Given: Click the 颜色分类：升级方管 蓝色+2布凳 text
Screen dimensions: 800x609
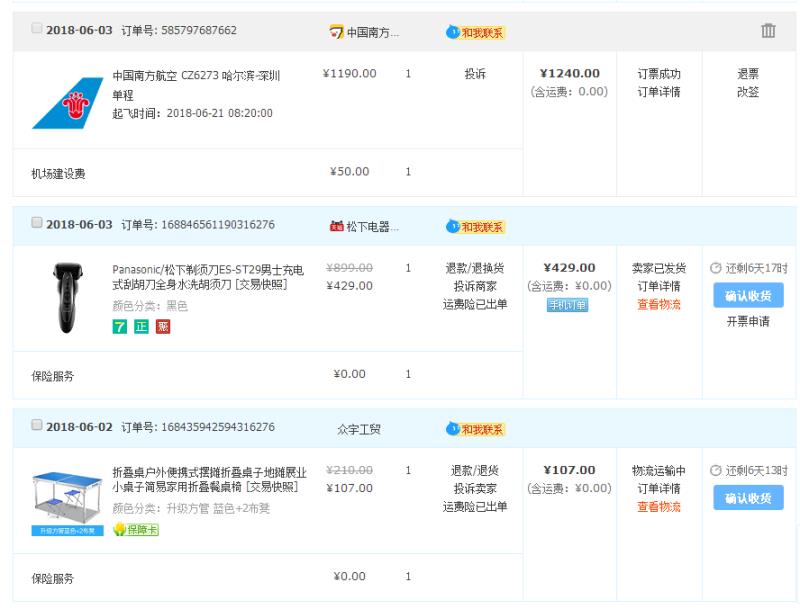Looking at the screenshot, I should (x=191, y=509).
